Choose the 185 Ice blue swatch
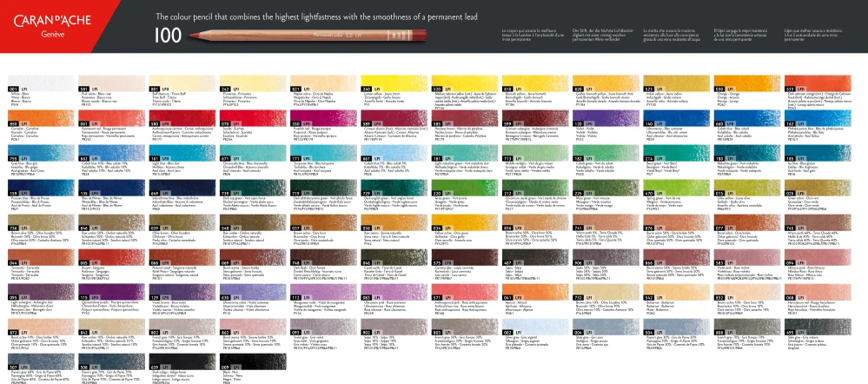The height and width of the screenshot is (384, 868). coord(818,153)
